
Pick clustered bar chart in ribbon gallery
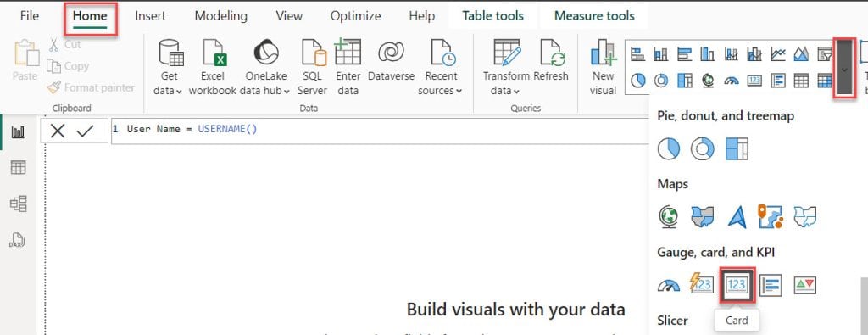(x=684, y=54)
